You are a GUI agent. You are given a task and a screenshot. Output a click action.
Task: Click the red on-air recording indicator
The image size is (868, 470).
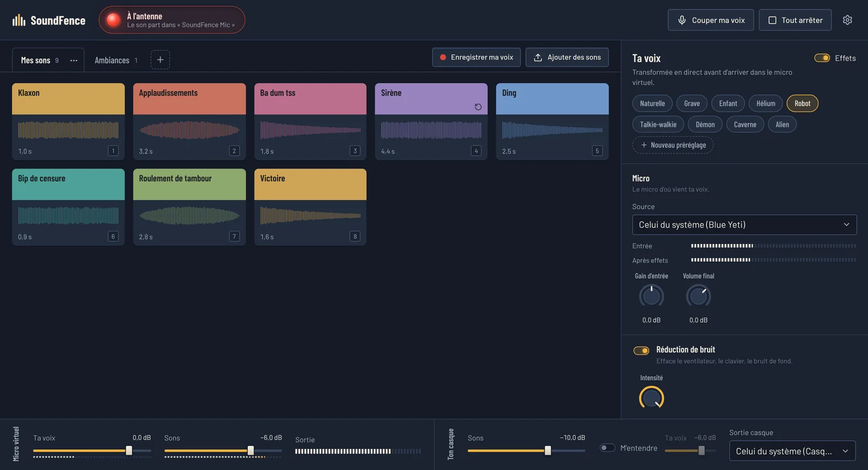113,20
